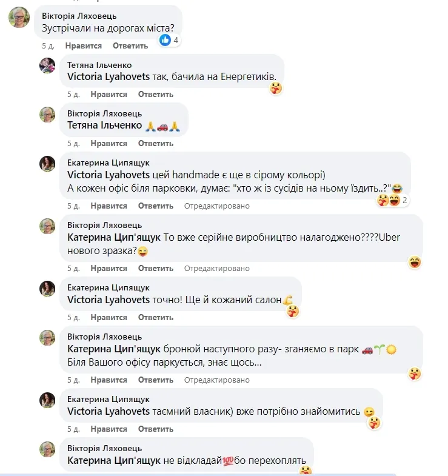
Task: Like Тетяна Ільченко's comment about Енергетиків
Action: click(x=109, y=95)
